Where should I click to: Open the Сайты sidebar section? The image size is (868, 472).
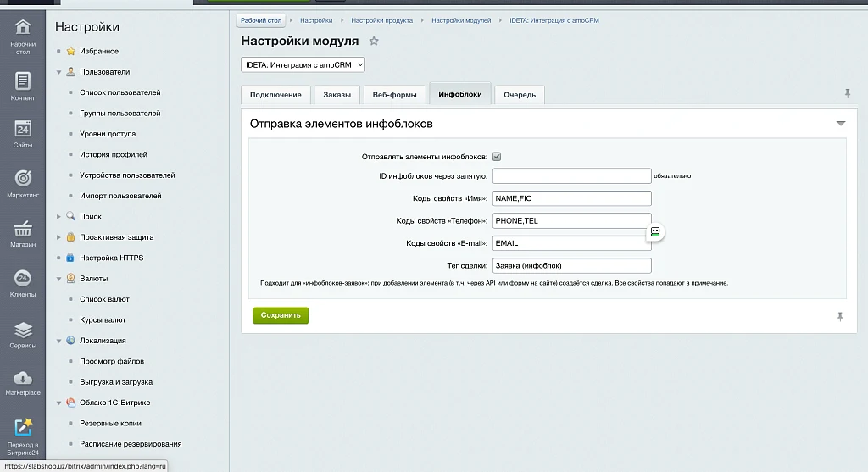[23, 135]
